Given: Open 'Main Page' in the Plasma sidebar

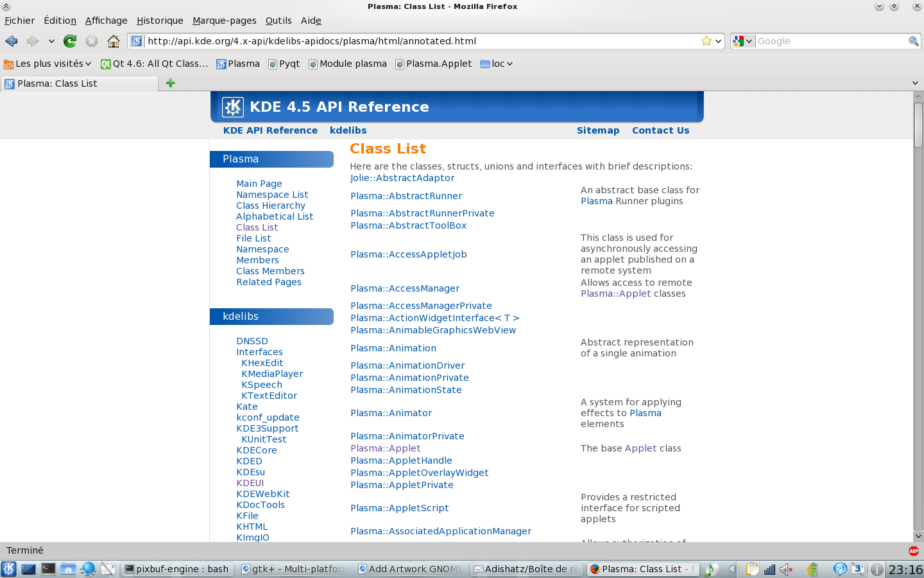Looking at the screenshot, I should 259,184.
